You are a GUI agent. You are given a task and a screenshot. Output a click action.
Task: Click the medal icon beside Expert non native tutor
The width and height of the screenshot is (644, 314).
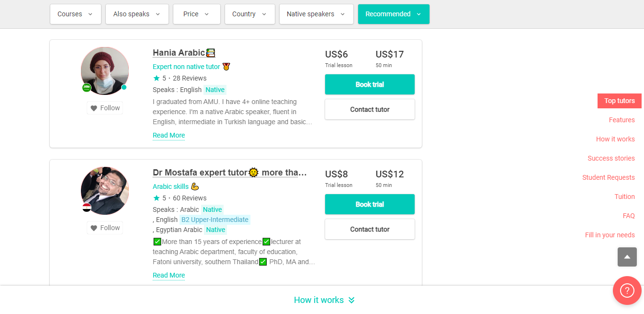[x=226, y=67]
